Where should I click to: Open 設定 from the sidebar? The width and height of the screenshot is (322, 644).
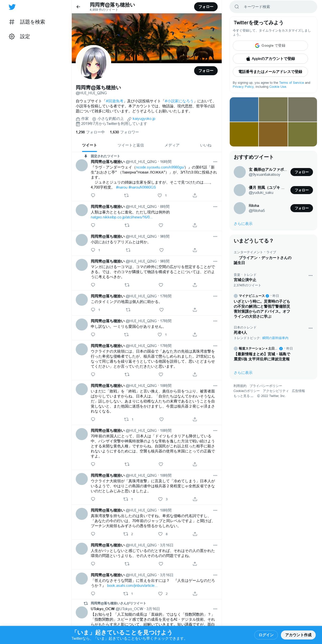tap(20, 36)
